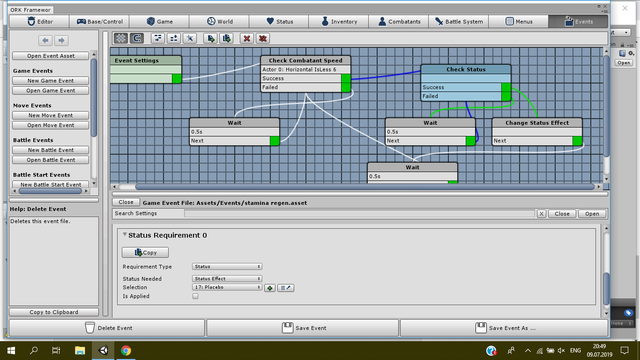Open taskbar search
Image resolution: width=640 pixels, height=360 pixels.
(x=34, y=350)
